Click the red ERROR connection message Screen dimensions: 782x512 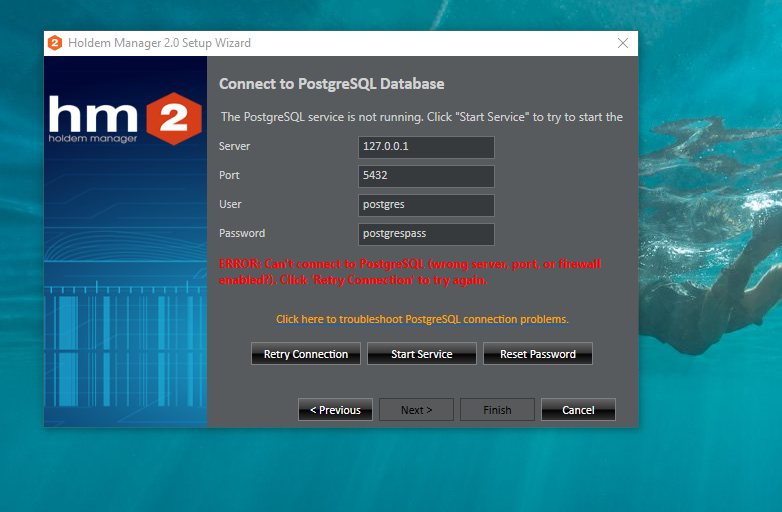[x=410, y=272]
